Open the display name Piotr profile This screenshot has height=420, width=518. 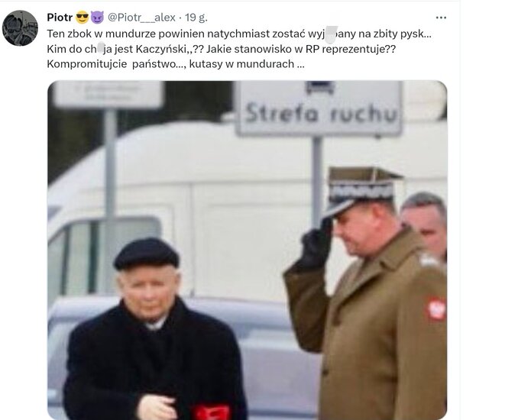pyautogui.click(x=60, y=18)
